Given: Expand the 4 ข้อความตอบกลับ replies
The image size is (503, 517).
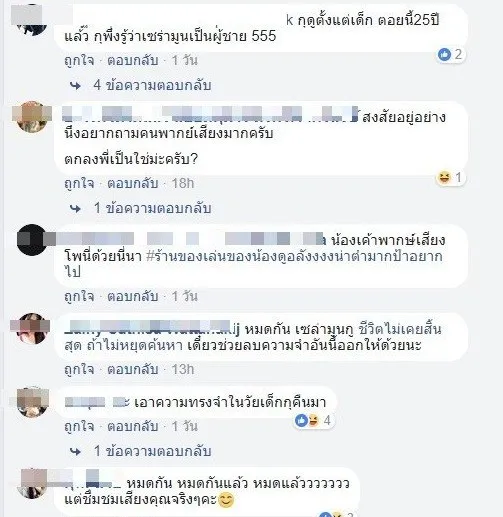Looking at the screenshot, I should (152, 85).
